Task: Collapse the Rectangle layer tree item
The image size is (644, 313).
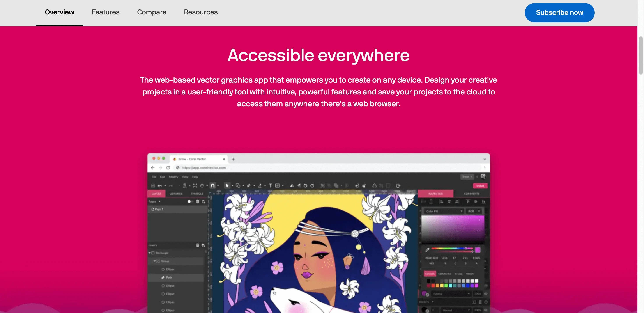Action: coord(149,253)
